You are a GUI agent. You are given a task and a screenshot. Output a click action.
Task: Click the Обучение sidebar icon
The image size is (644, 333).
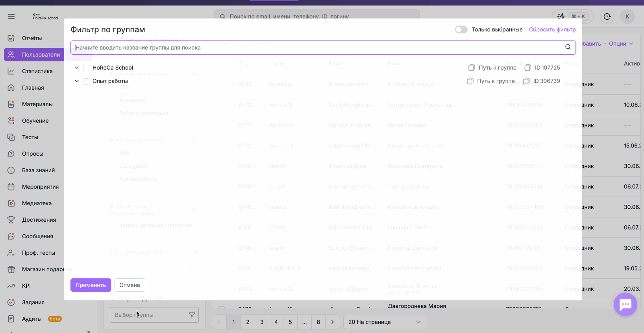11,121
